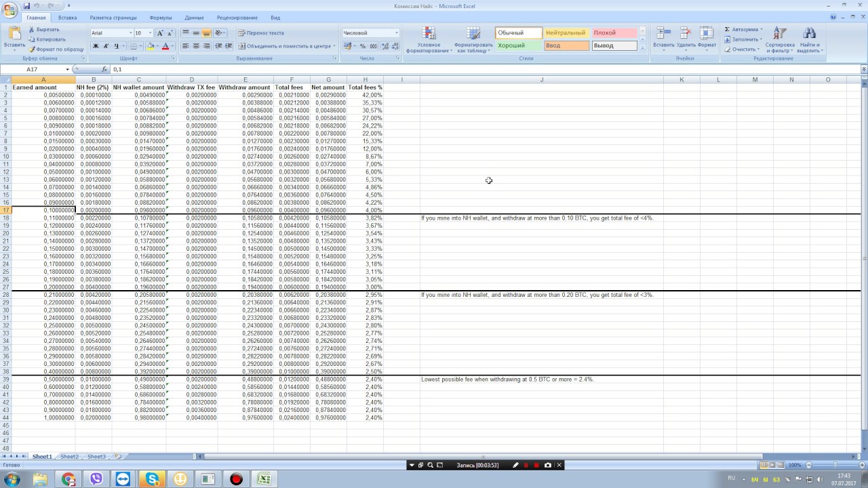Image resolution: width=868 pixels, height=488 pixels.
Task: Open Skype from the taskbar
Action: [x=152, y=479]
